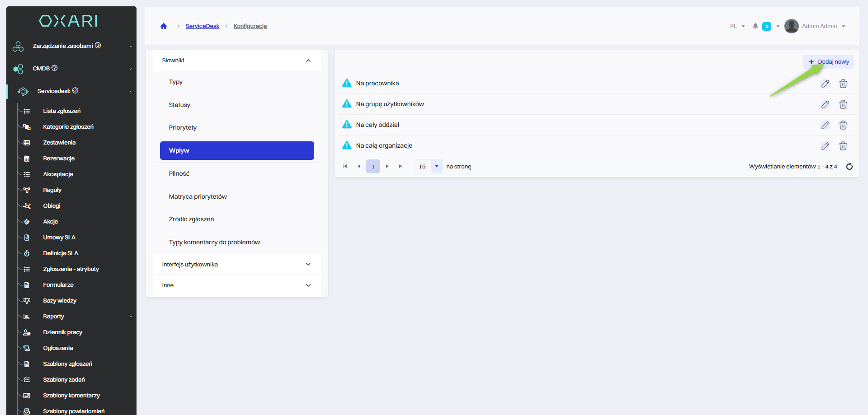Select Matryca priorytetów in dictionaries
Viewport: 868px width, 415px height.
[x=198, y=197]
